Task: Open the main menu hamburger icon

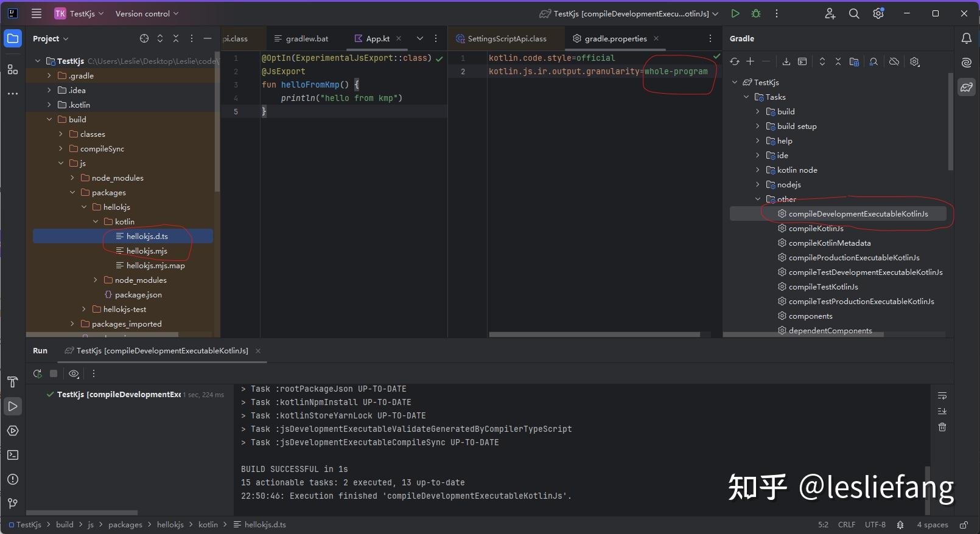Action: point(37,13)
